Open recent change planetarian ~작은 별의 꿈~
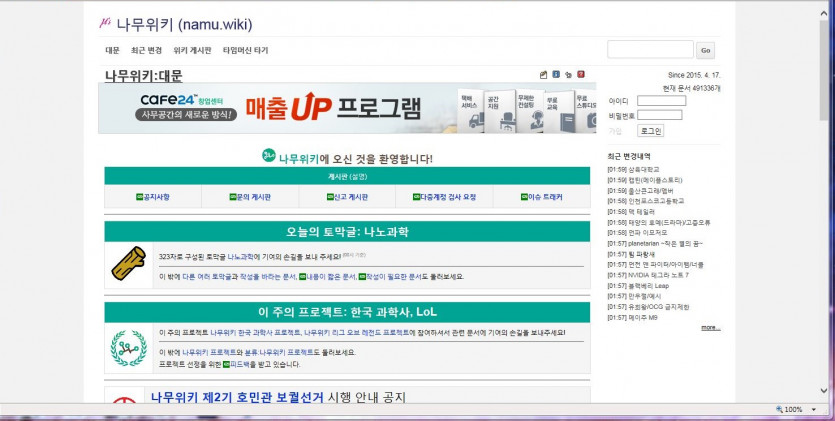835x421 pixels. point(666,243)
